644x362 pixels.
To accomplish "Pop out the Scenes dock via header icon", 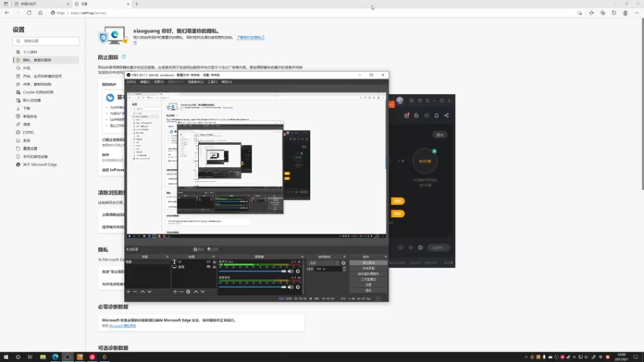I will tap(167, 257).
